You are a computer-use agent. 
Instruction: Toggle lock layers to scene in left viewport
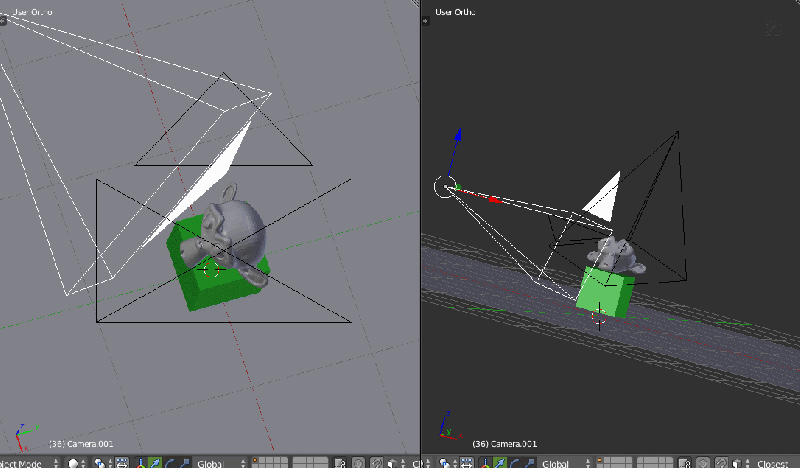tap(340, 463)
